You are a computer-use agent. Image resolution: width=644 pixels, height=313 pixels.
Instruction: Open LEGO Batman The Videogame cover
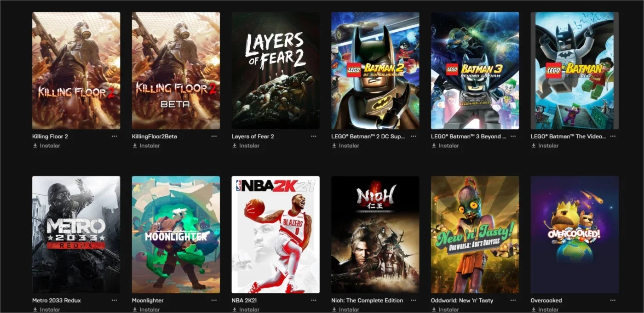[575, 70]
